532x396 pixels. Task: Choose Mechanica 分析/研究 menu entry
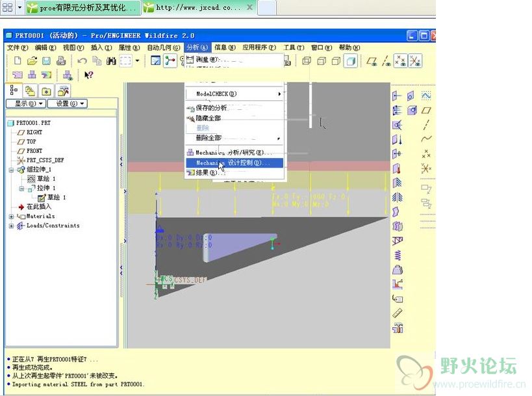pyautogui.click(x=234, y=153)
